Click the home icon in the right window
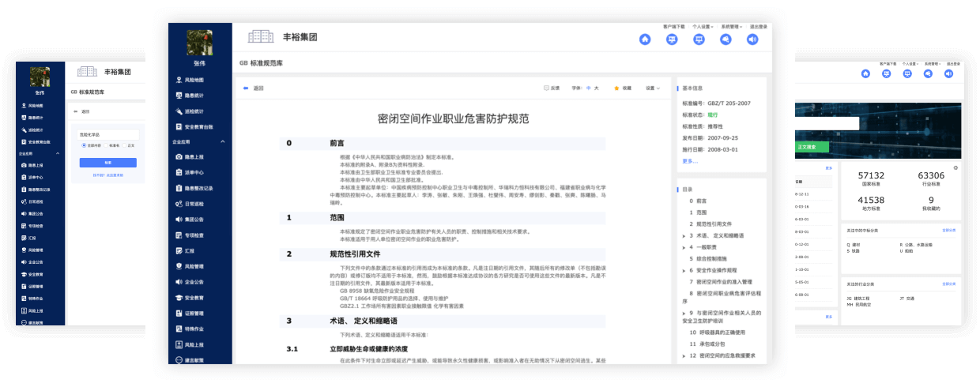980x387 pixels. pyautogui.click(x=865, y=73)
